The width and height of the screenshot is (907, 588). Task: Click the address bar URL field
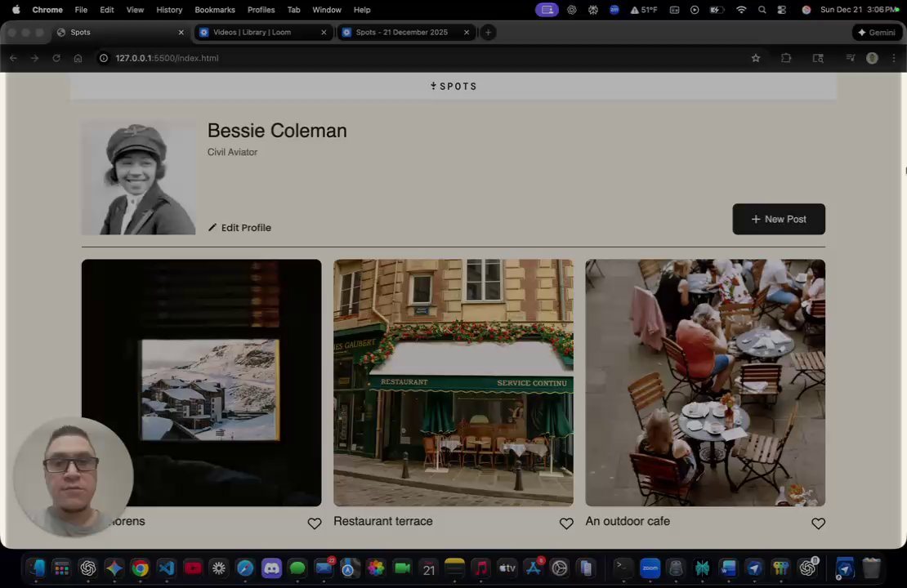pos(409,58)
